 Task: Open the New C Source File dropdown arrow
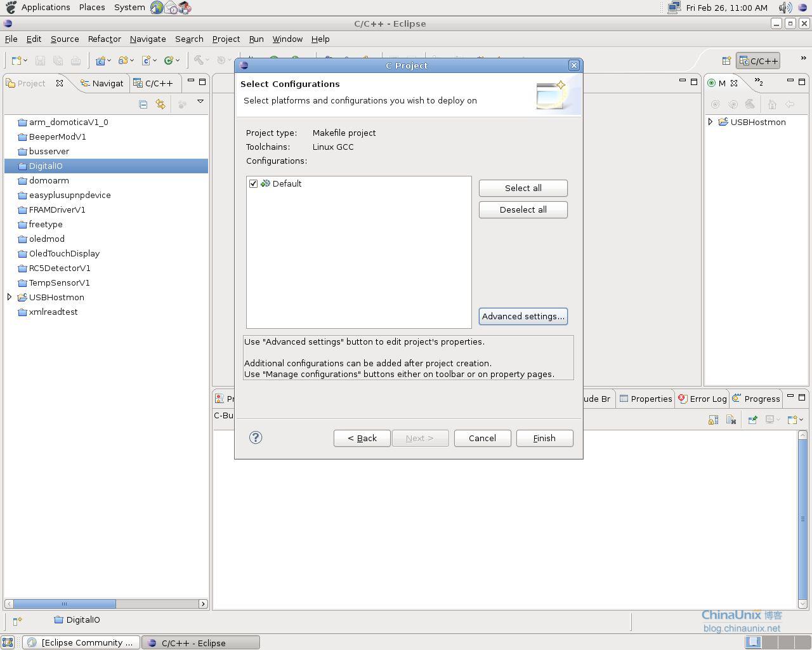click(x=154, y=61)
